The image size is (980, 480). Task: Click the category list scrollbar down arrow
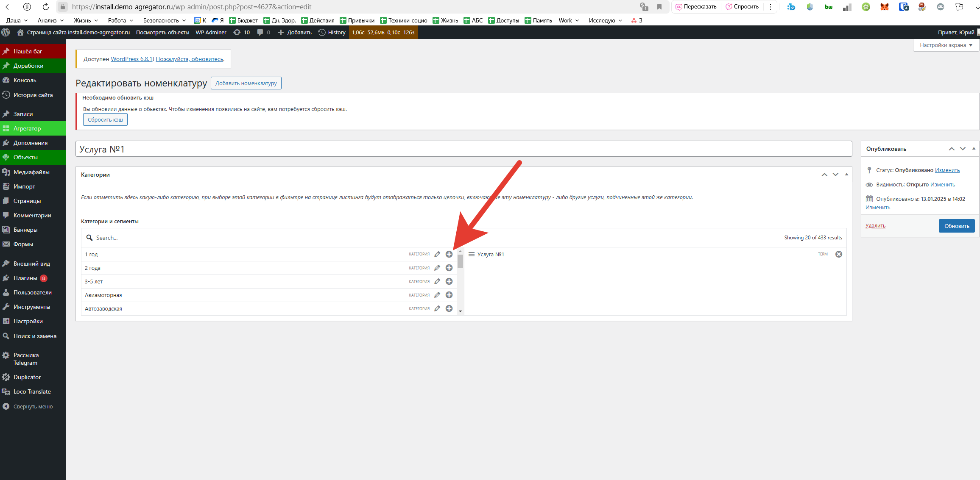point(460,311)
